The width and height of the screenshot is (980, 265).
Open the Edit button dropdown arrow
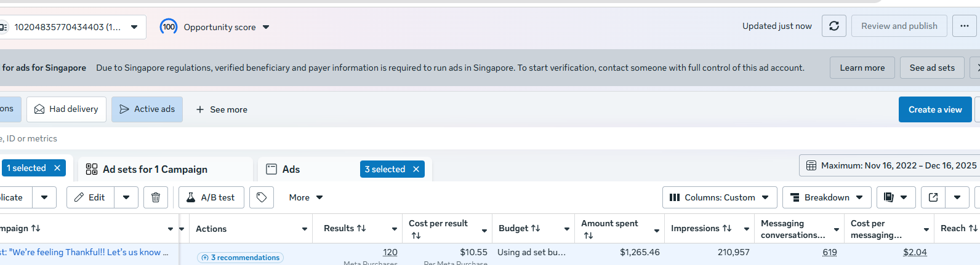pos(126,197)
